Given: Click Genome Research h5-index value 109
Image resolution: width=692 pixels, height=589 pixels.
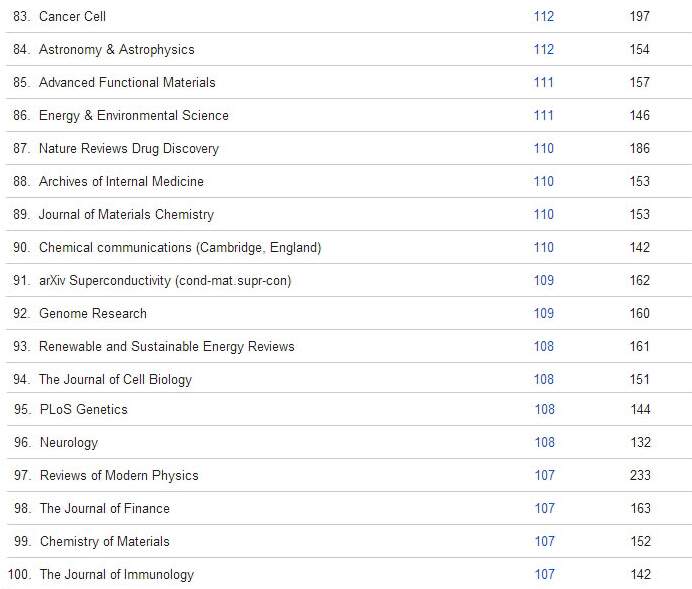Looking at the screenshot, I should [x=544, y=313].
